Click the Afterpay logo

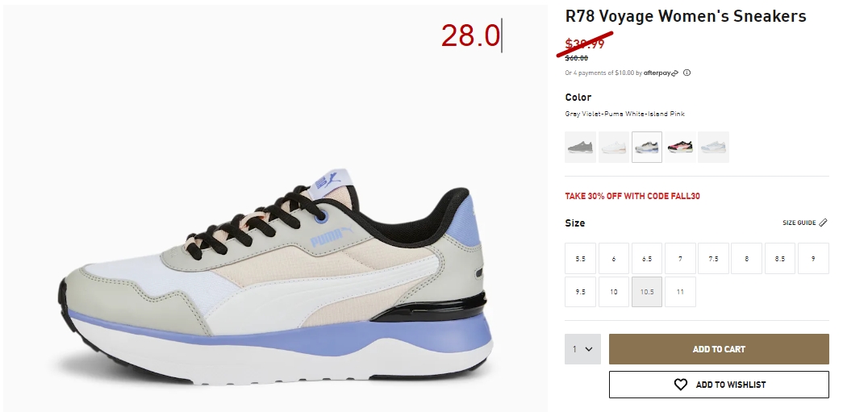(661, 73)
